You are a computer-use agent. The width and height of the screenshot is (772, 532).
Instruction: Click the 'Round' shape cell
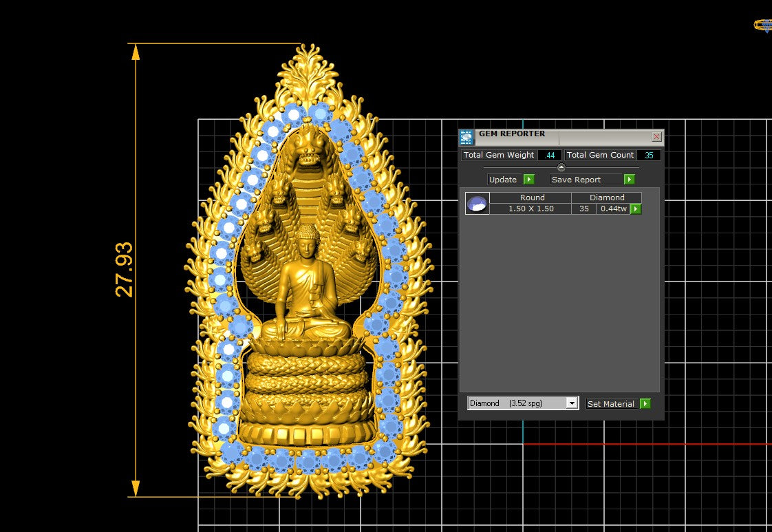530,198
